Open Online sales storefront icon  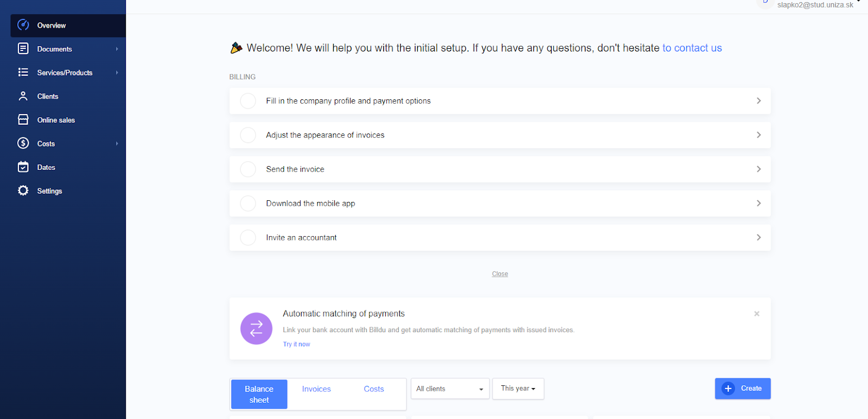pyautogui.click(x=23, y=119)
